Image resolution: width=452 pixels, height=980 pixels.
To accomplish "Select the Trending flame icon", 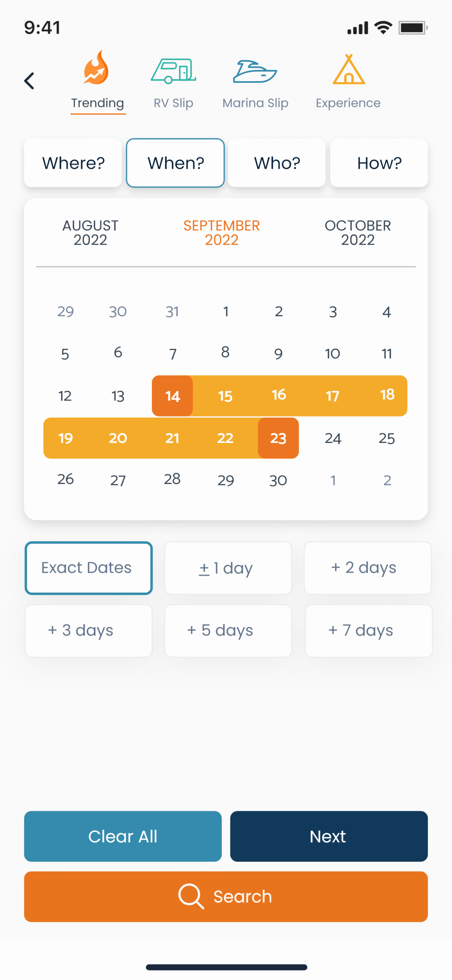I will [96, 68].
